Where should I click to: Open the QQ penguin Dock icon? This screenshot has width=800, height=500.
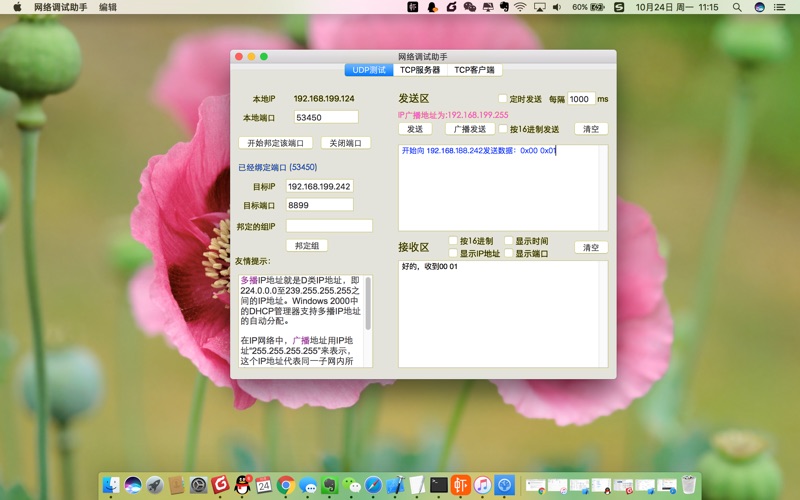tap(242, 485)
